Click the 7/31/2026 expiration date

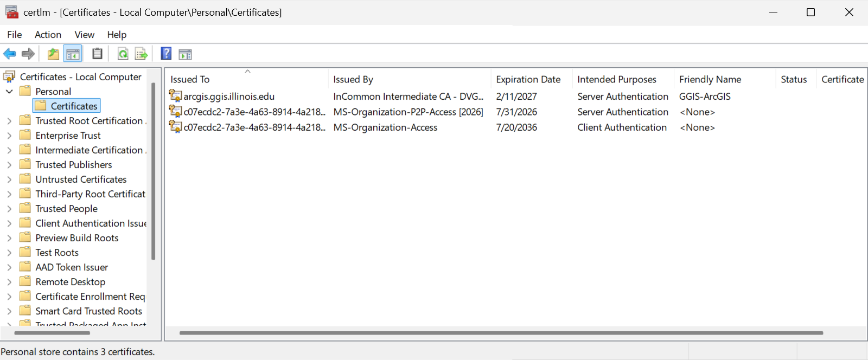pyautogui.click(x=516, y=112)
